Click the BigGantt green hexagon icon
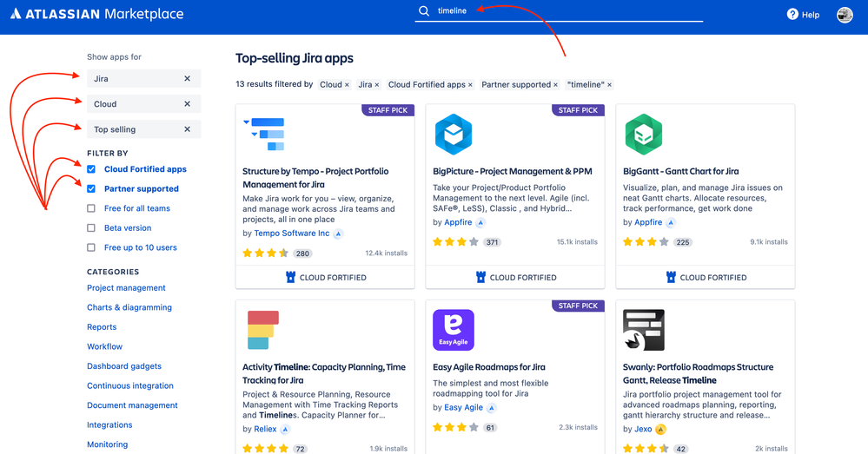Image resolution: width=868 pixels, height=454 pixels. [644, 135]
